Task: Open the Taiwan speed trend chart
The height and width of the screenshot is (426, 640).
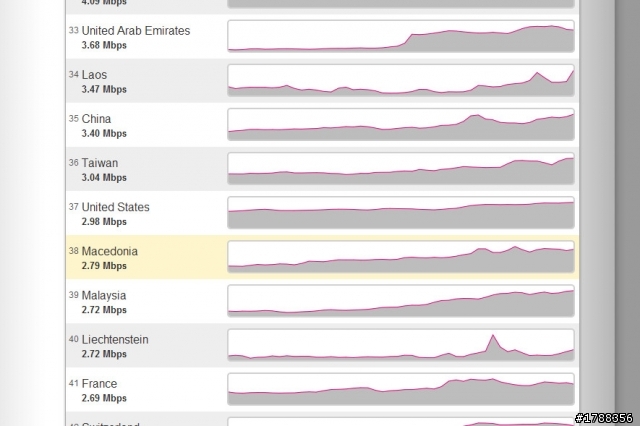Action: [401, 168]
